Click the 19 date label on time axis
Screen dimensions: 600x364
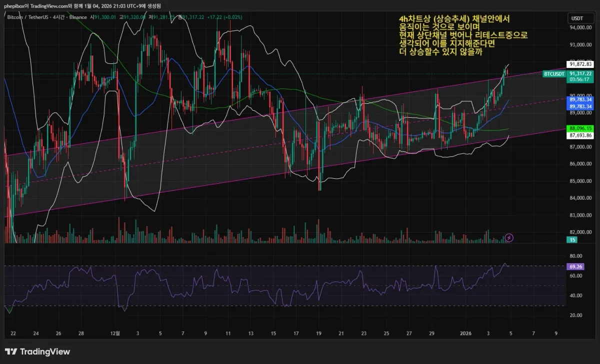tap(319, 333)
